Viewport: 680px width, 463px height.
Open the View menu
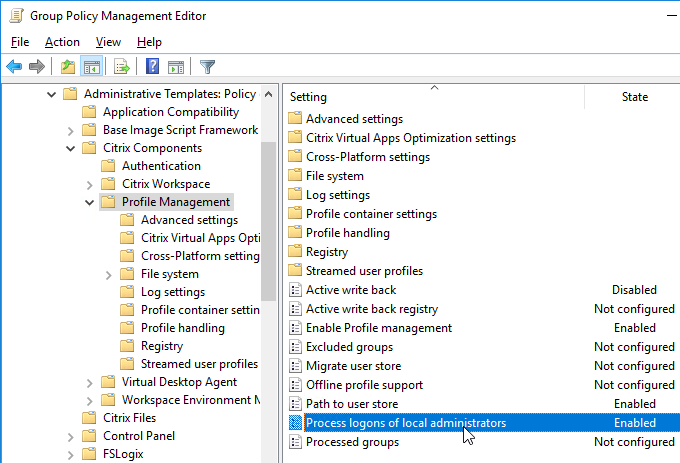click(x=108, y=42)
